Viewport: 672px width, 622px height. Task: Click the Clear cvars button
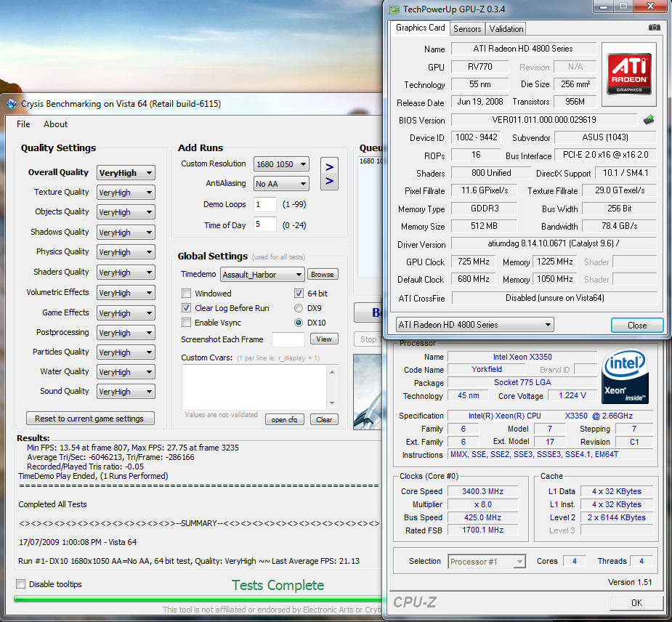[x=324, y=420]
